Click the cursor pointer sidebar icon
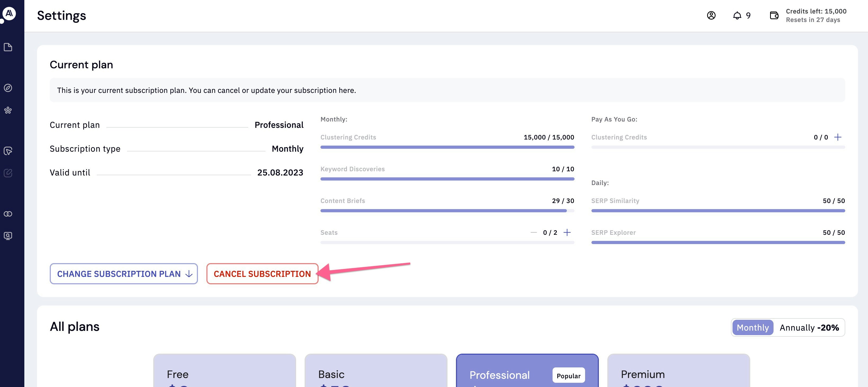This screenshot has width=868, height=387. (x=8, y=151)
